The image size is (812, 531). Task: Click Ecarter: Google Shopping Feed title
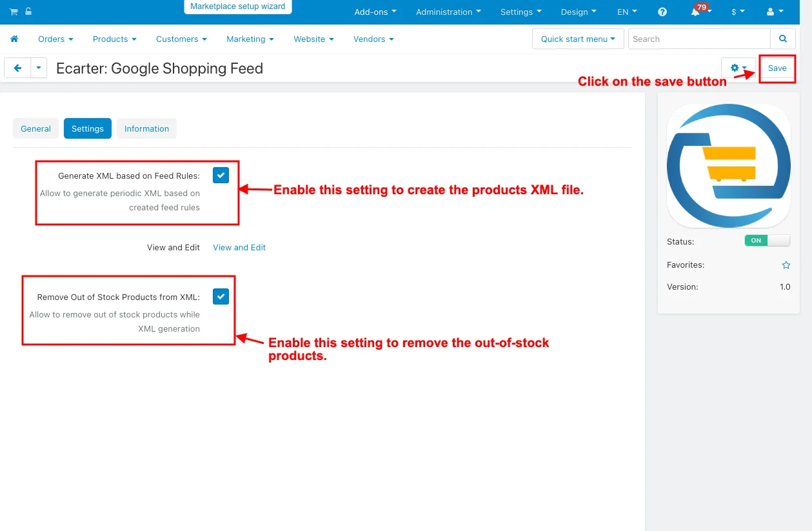click(x=159, y=68)
